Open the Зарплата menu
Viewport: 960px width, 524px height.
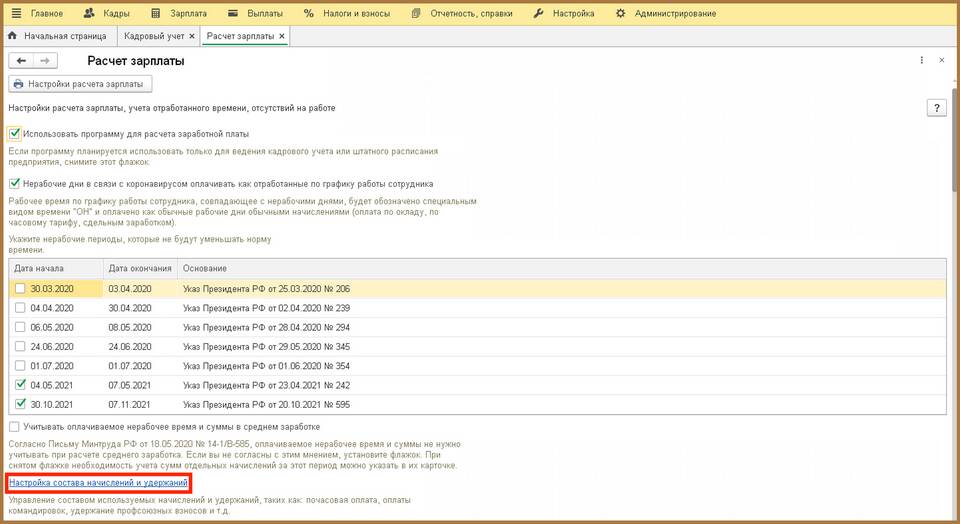tap(175, 14)
